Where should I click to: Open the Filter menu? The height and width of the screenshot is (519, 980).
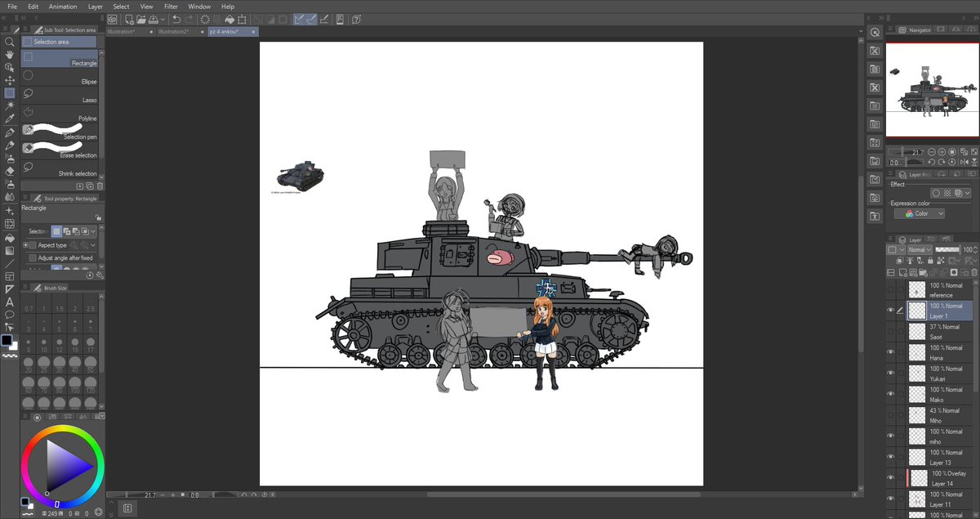[171, 6]
